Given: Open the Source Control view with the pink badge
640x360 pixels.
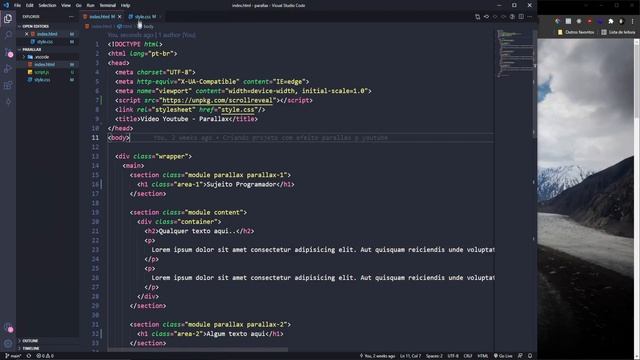Looking at the screenshot, I should tap(8, 52).
